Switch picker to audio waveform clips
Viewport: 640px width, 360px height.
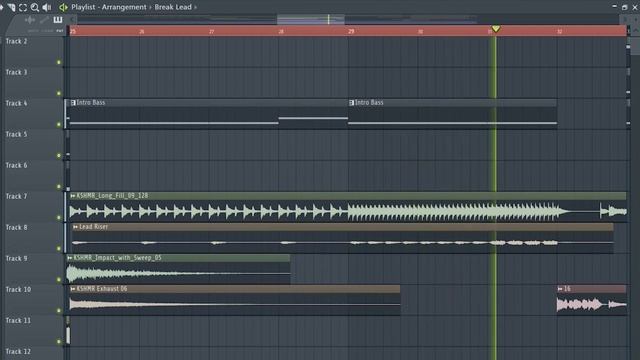point(30,20)
